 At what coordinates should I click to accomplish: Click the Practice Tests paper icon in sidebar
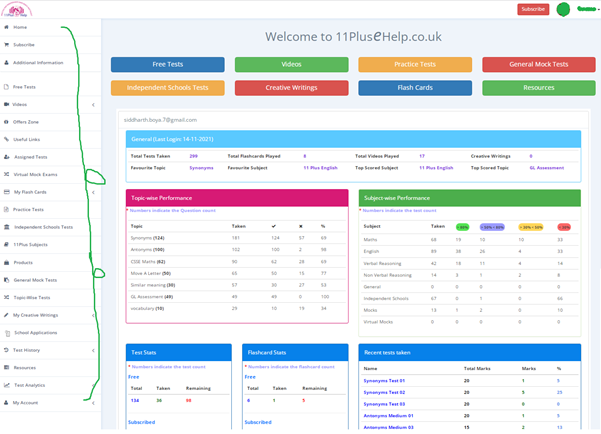[6, 210]
